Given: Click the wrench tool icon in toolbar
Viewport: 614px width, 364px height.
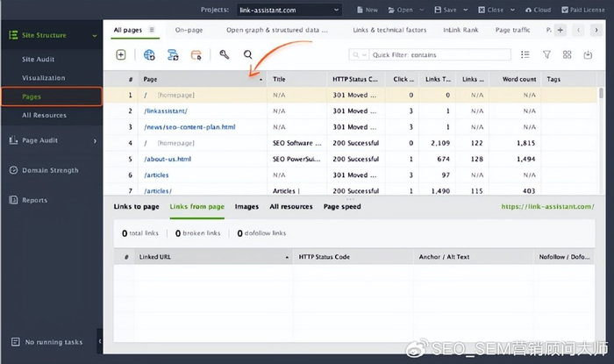Looking at the screenshot, I should [224, 54].
